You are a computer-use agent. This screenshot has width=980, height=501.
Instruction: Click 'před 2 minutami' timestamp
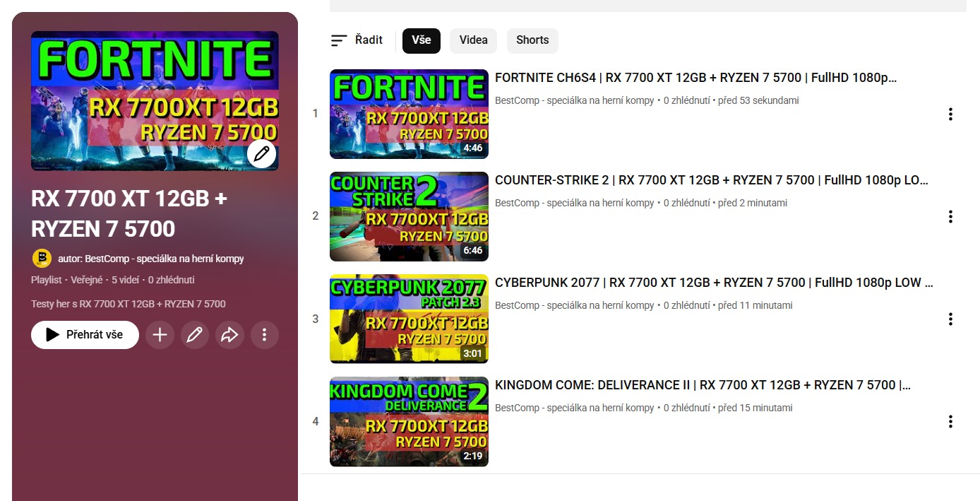[753, 203]
